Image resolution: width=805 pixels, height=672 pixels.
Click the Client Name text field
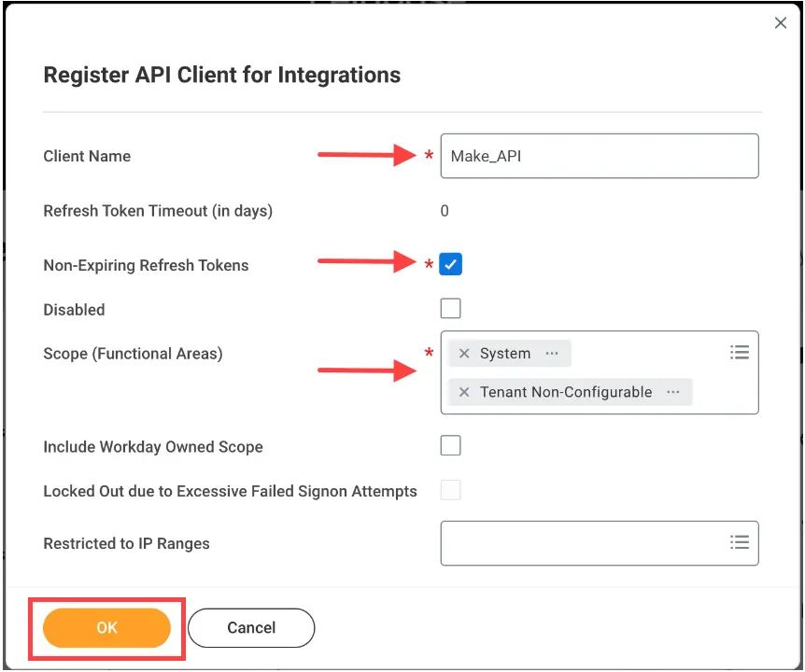(600, 156)
